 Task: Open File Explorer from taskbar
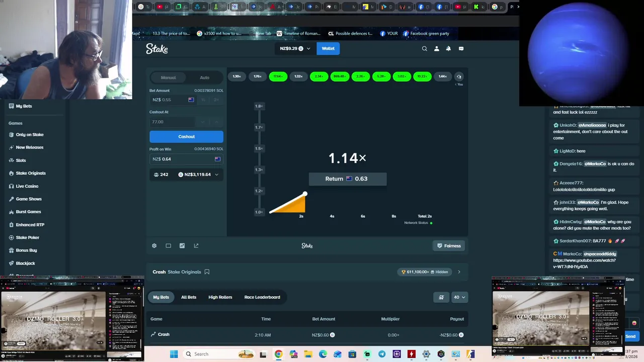[x=308, y=354]
